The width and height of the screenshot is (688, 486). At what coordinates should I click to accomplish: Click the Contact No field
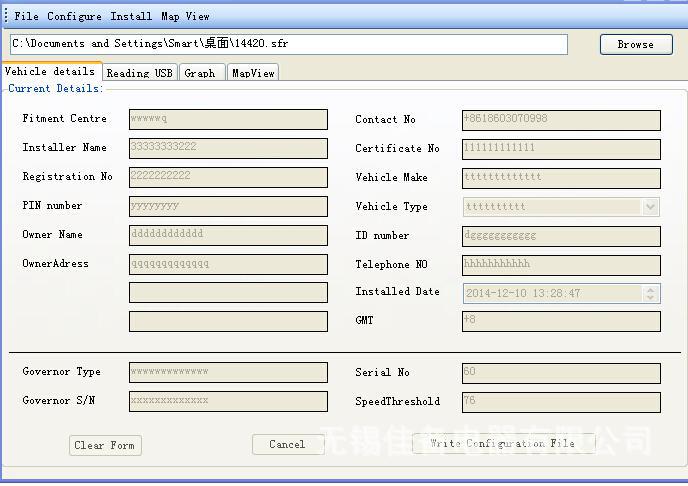click(561, 119)
